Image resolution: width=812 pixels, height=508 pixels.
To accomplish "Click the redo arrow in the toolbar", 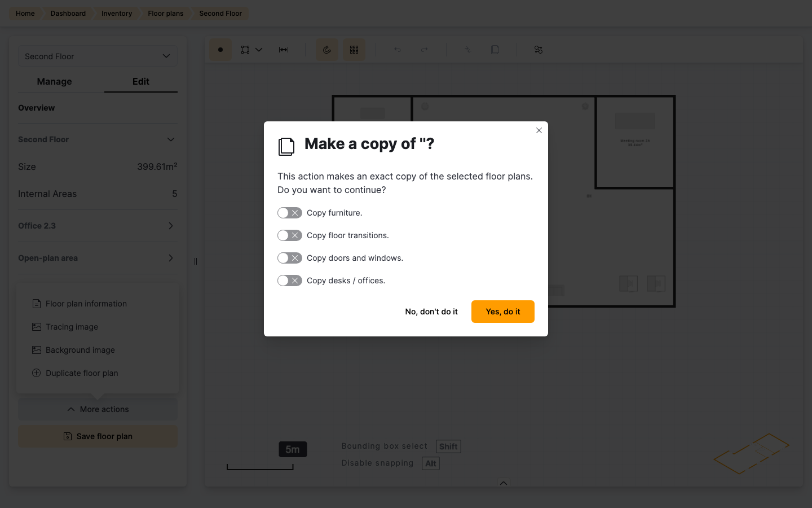I will click(x=425, y=50).
